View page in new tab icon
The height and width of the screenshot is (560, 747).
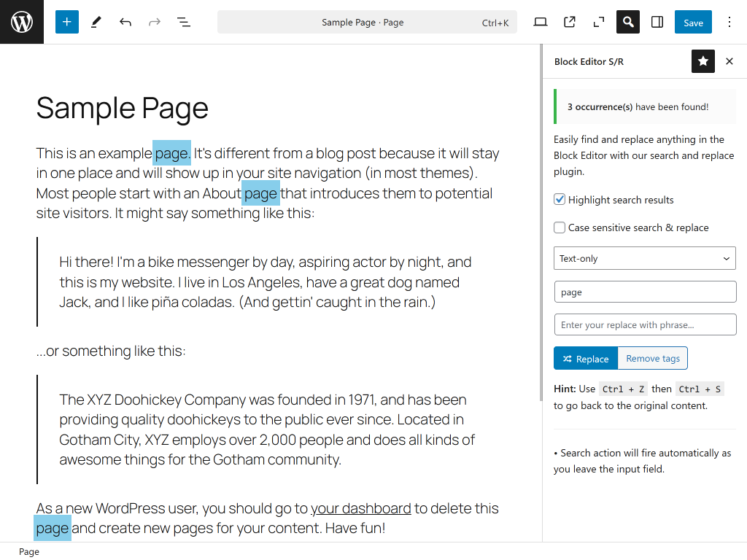pyautogui.click(x=569, y=22)
